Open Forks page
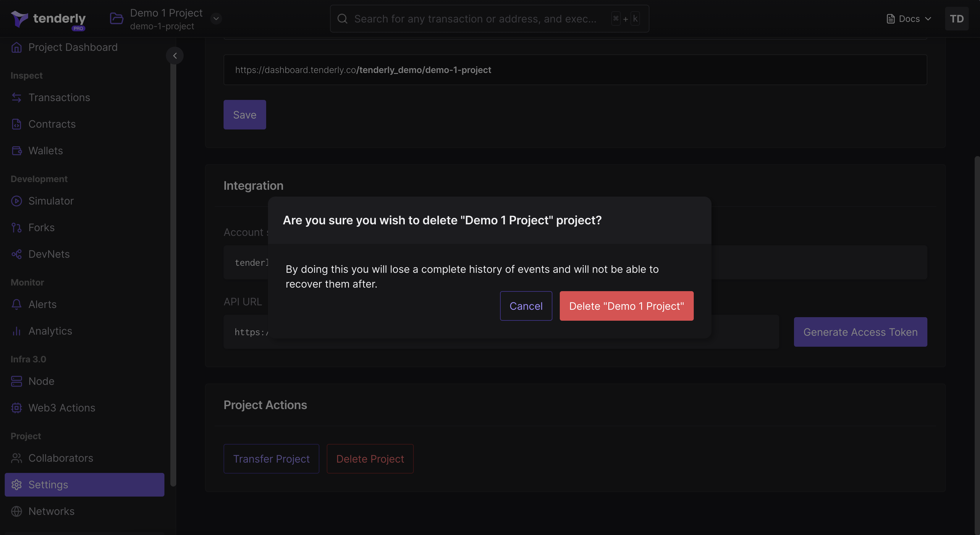The width and height of the screenshot is (980, 535). point(41,227)
